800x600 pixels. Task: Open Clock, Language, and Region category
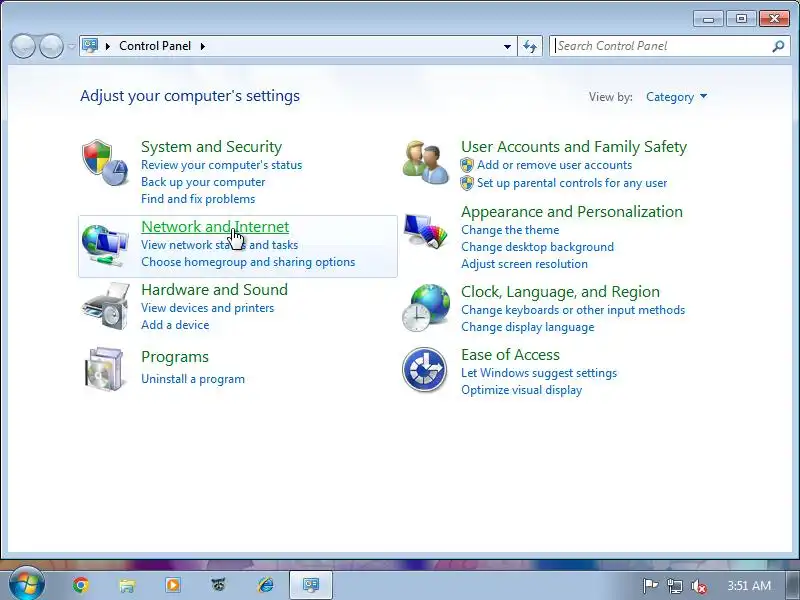tap(560, 292)
